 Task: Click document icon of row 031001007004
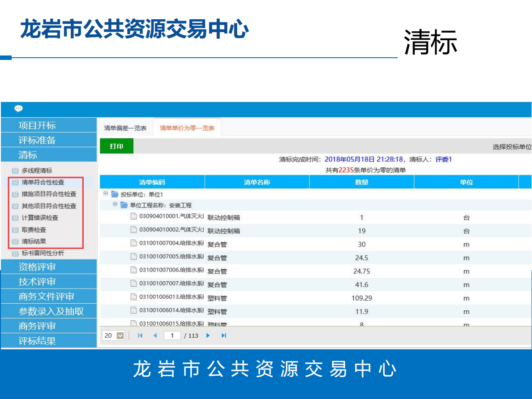[x=134, y=243]
